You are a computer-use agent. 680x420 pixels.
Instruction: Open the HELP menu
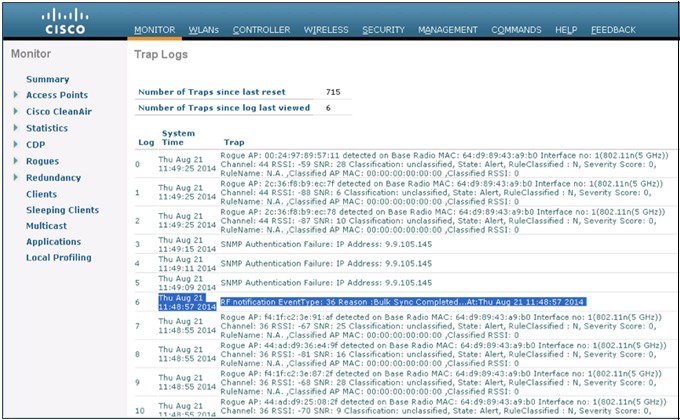click(x=566, y=30)
